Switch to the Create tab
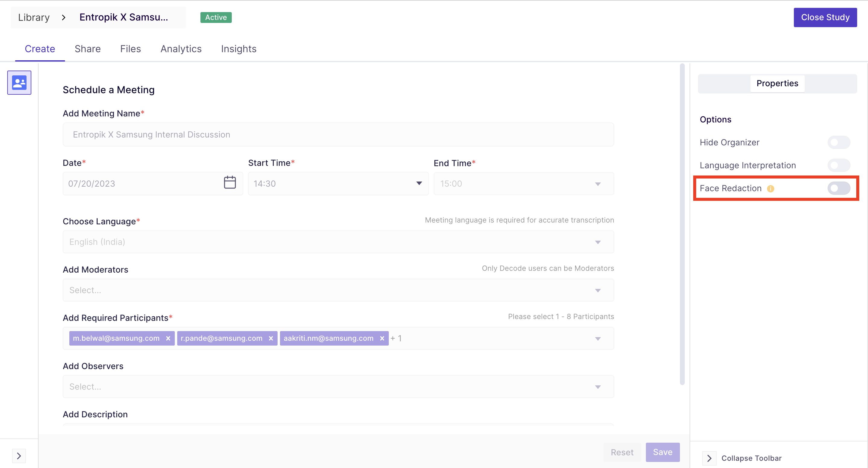Image resolution: width=868 pixels, height=468 pixels. tap(40, 49)
